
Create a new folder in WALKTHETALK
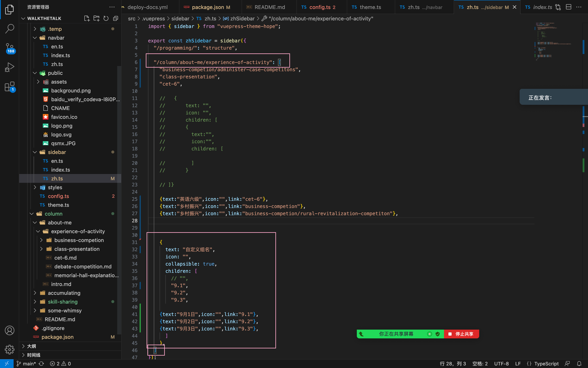(x=96, y=18)
